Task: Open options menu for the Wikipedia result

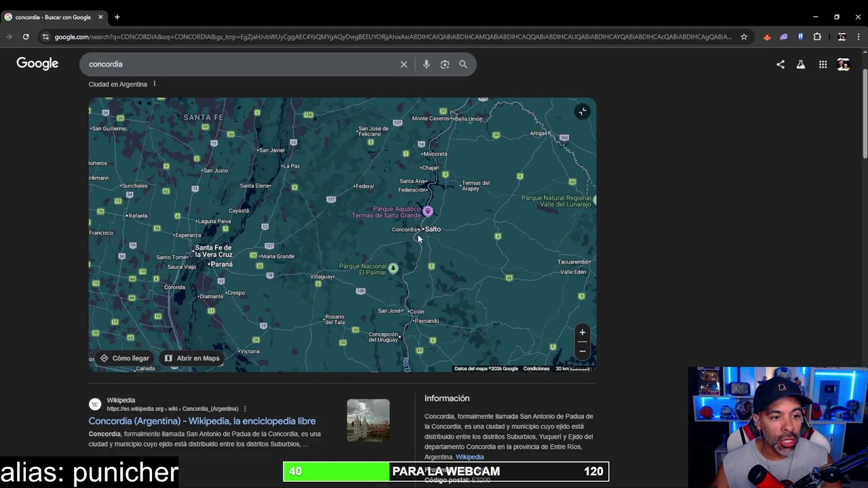Action: 245,409
